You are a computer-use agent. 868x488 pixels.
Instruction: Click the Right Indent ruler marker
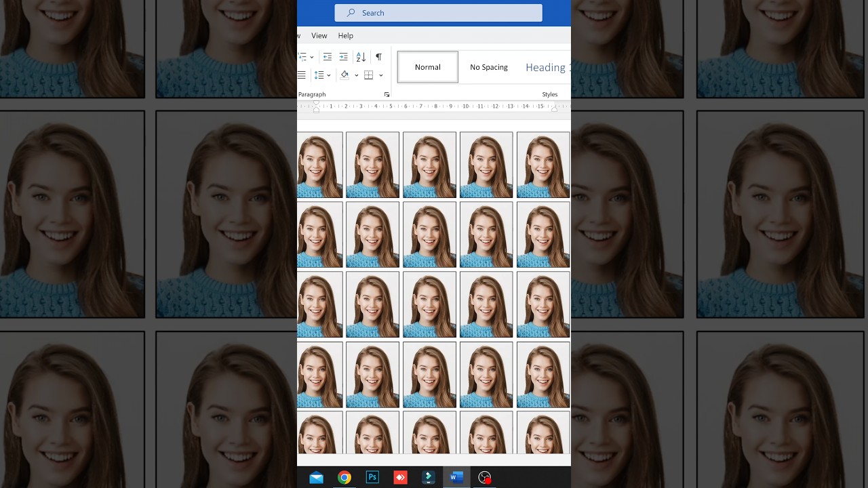(x=554, y=108)
